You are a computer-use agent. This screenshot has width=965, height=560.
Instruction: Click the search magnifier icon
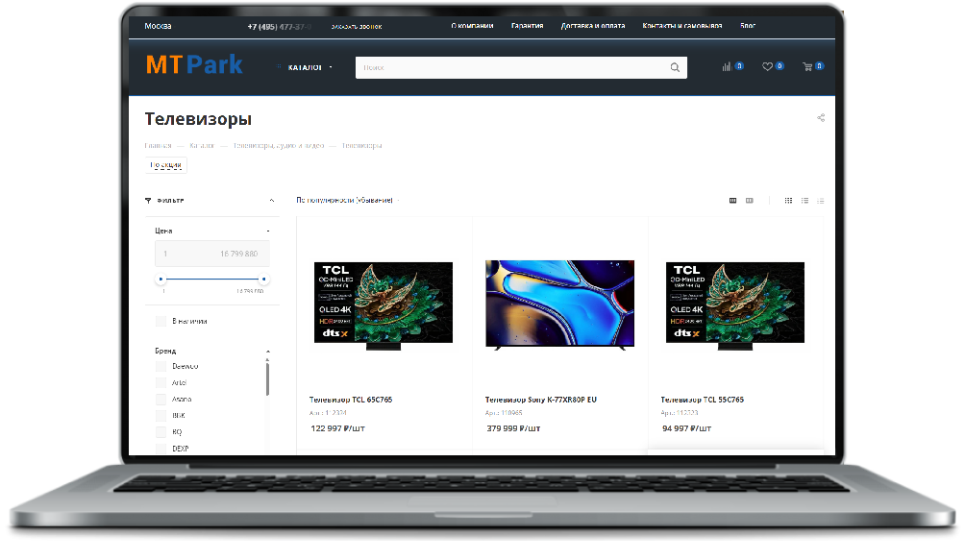click(x=675, y=67)
